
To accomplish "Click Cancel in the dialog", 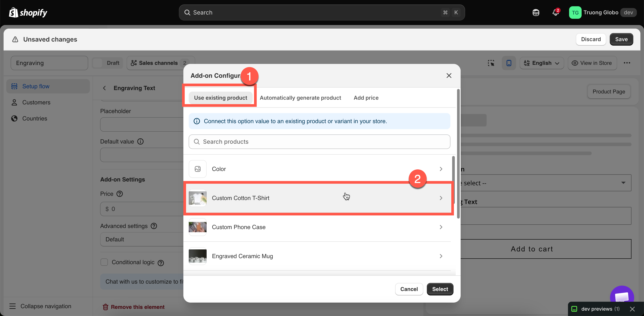I will (409, 289).
